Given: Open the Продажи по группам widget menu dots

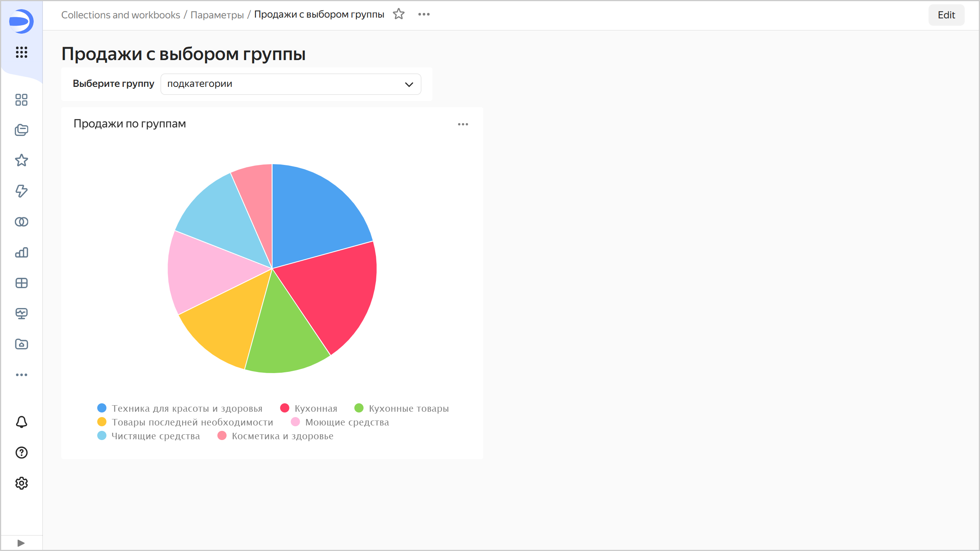Looking at the screenshot, I should [x=463, y=124].
